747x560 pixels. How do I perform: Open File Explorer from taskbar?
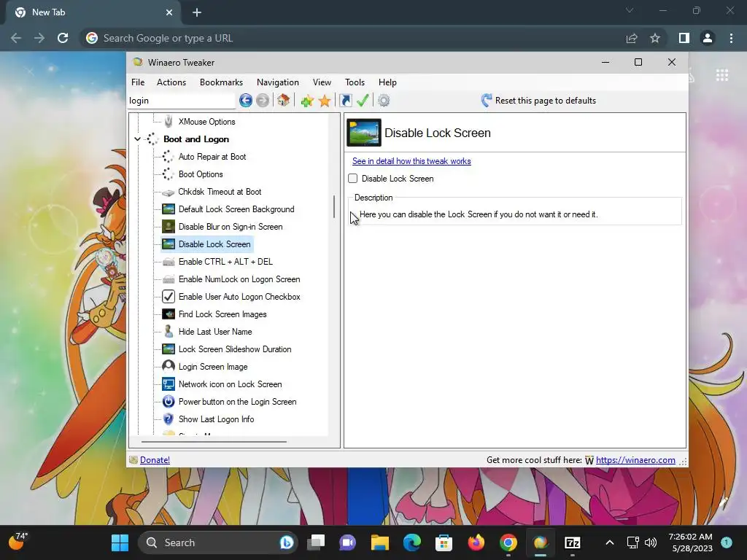coord(380,542)
